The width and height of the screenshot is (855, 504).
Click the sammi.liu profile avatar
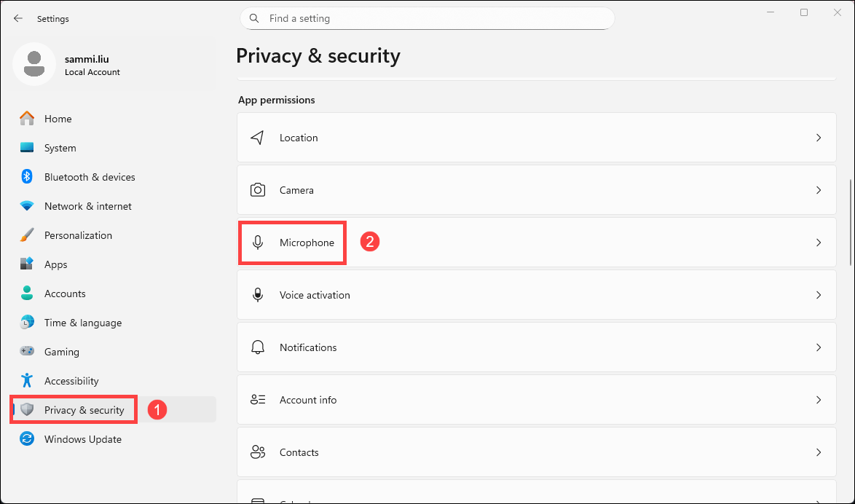[x=34, y=64]
